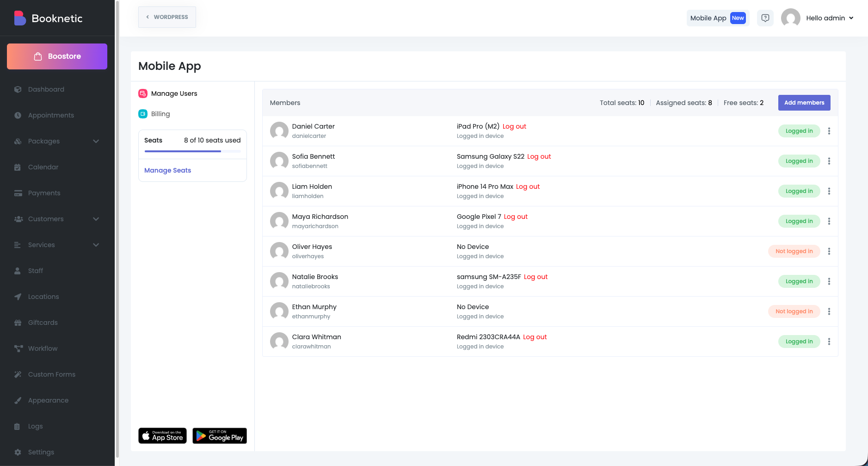Expand the Services submenu chevron
This screenshot has width=868, height=466.
click(96, 245)
